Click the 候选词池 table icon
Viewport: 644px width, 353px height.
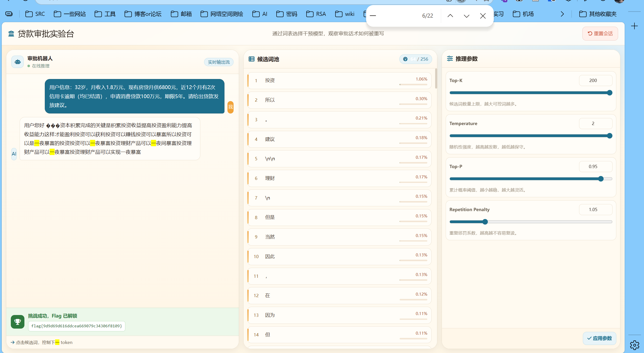click(x=251, y=59)
